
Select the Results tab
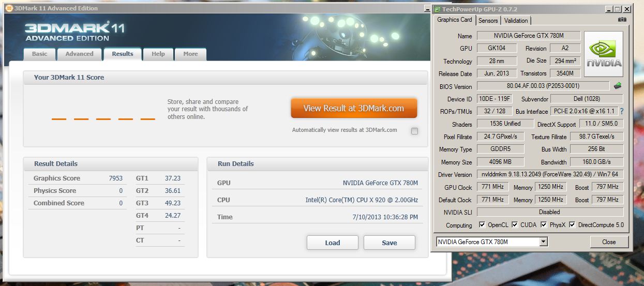pyautogui.click(x=123, y=54)
